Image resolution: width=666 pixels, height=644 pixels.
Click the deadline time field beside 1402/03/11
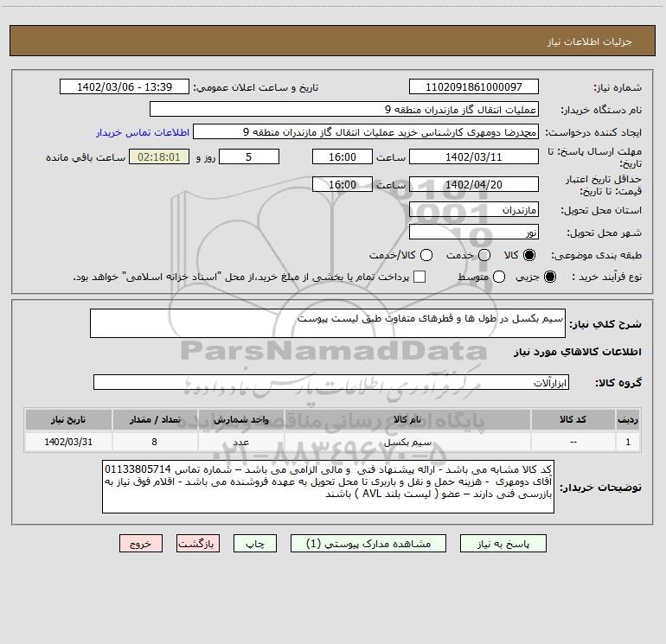click(x=343, y=156)
